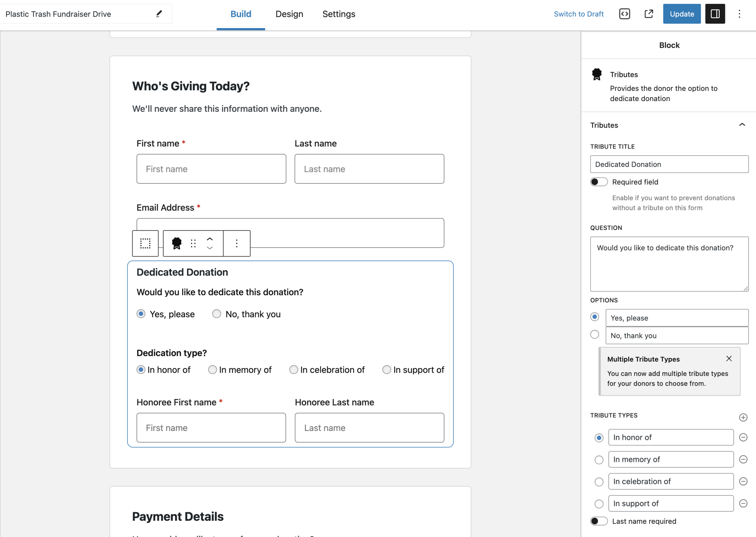This screenshot has width=756, height=537.
Task: Open the Settings tab
Action: click(338, 14)
